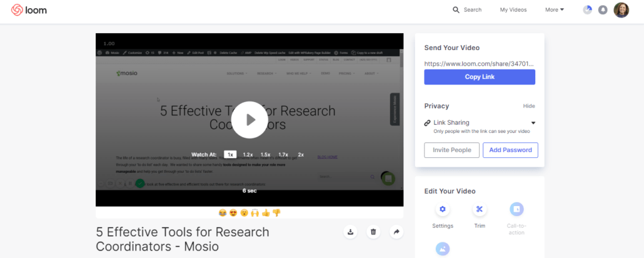Expand the Link Sharing privacy dropdown
644x258 pixels.
(x=533, y=123)
